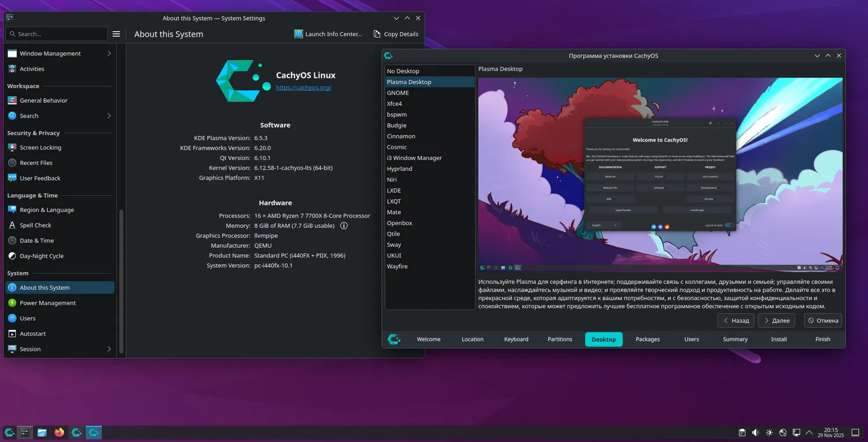Open the cachyos.org link
The width and height of the screenshot is (868, 442).
point(304,87)
